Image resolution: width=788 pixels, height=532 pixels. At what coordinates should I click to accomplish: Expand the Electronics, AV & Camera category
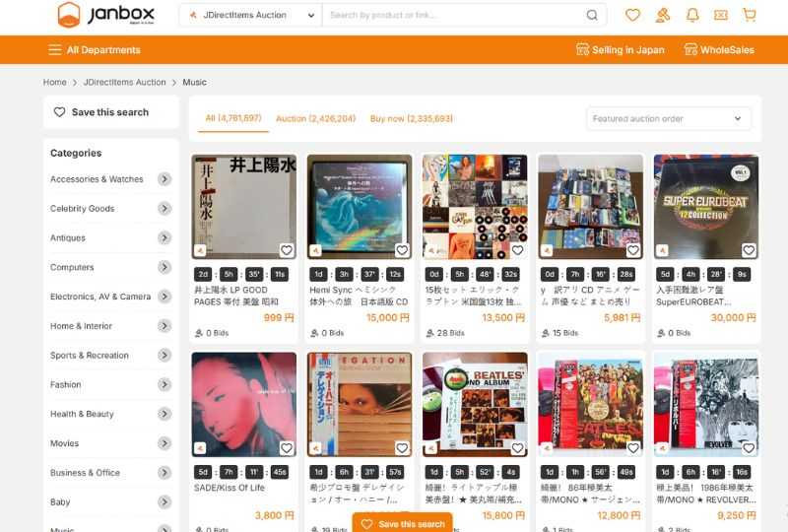pyautogui.click(x=164, y=297)
